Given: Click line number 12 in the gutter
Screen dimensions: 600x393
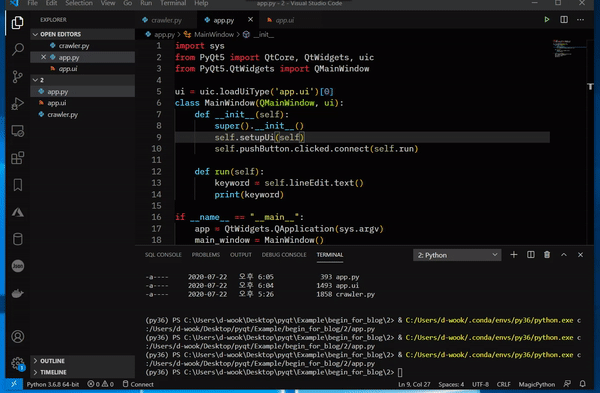Looking at the screenshot, I should 157,171.
